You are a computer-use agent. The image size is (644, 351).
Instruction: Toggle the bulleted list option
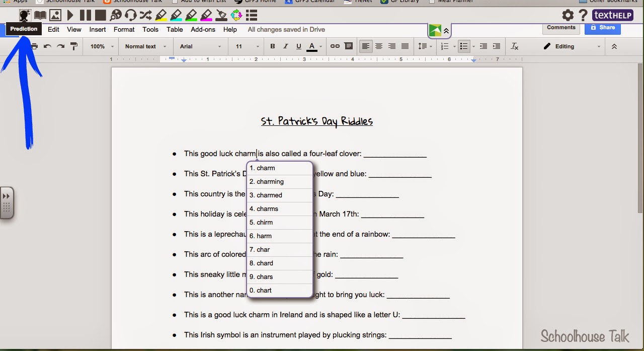[x=463, y=46]
